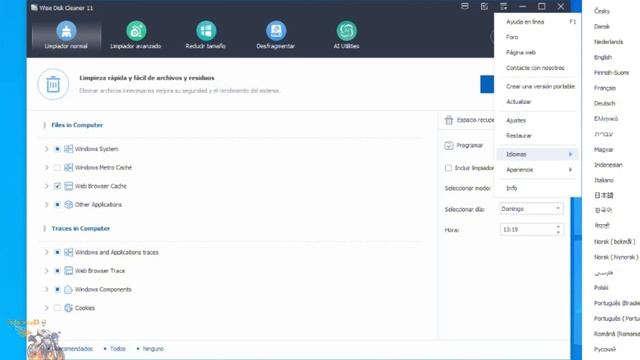Viewport: 640px width, 360px height.
Task: Choose Deutsch language
Action: (x=604, y=104)
